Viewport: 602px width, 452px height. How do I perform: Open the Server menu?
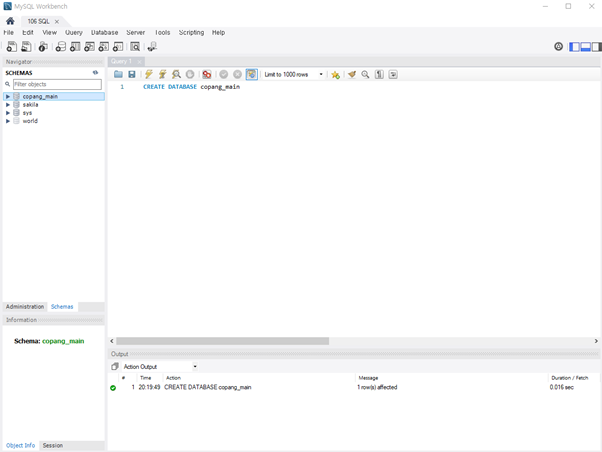point(136,33)
